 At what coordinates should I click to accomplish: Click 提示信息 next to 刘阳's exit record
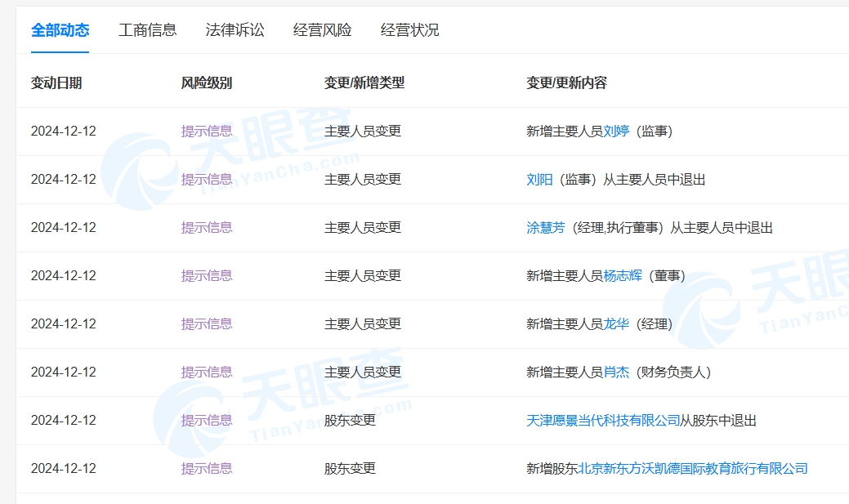[206, 179]
